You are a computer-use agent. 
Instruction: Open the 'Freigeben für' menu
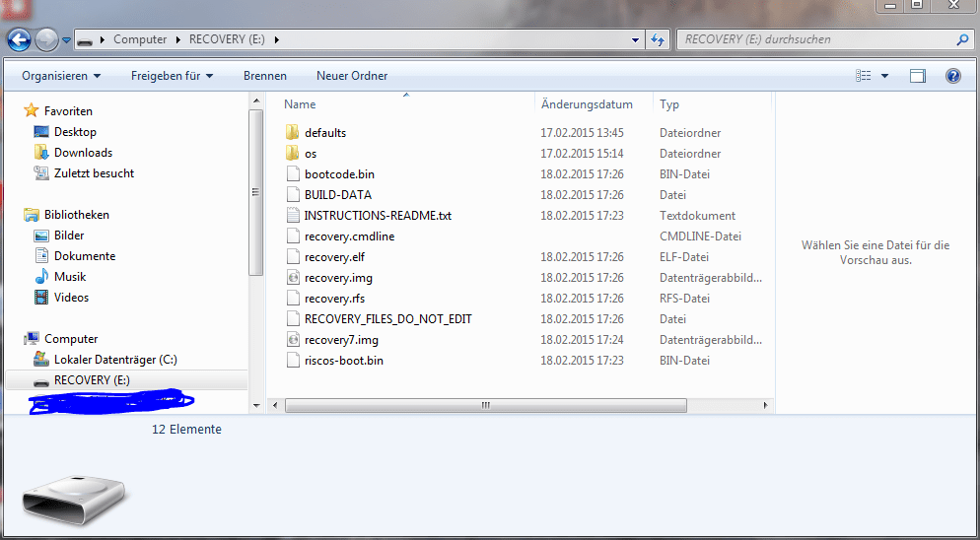pyautogui.click(x=172, y=76)
